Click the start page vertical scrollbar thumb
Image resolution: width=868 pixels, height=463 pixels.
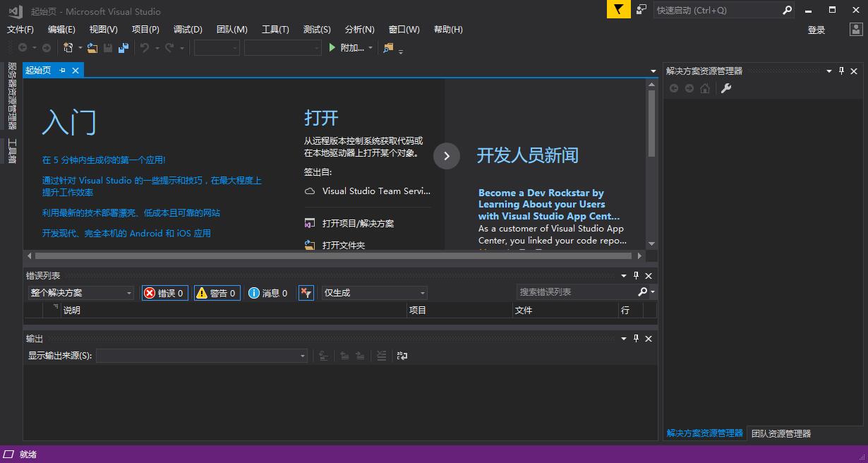pos(651,124)
